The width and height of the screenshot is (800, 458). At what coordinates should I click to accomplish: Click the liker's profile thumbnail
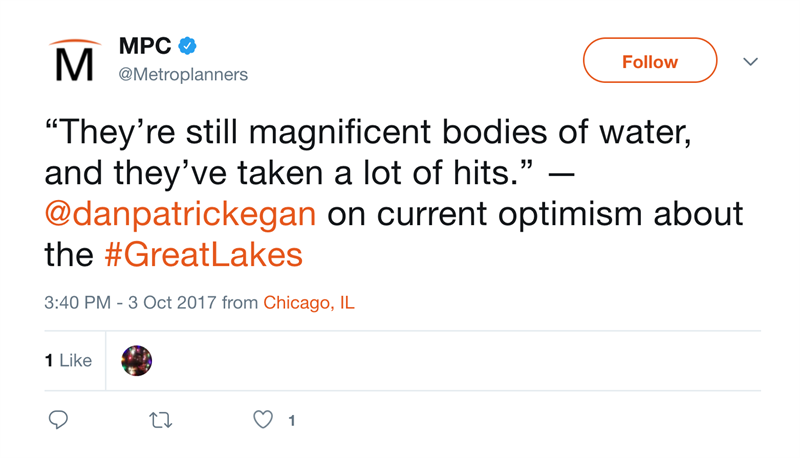136,360
